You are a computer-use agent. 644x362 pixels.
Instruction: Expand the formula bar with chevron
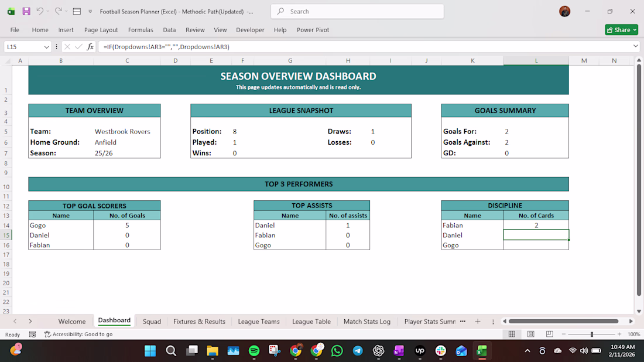pos(635,46)
